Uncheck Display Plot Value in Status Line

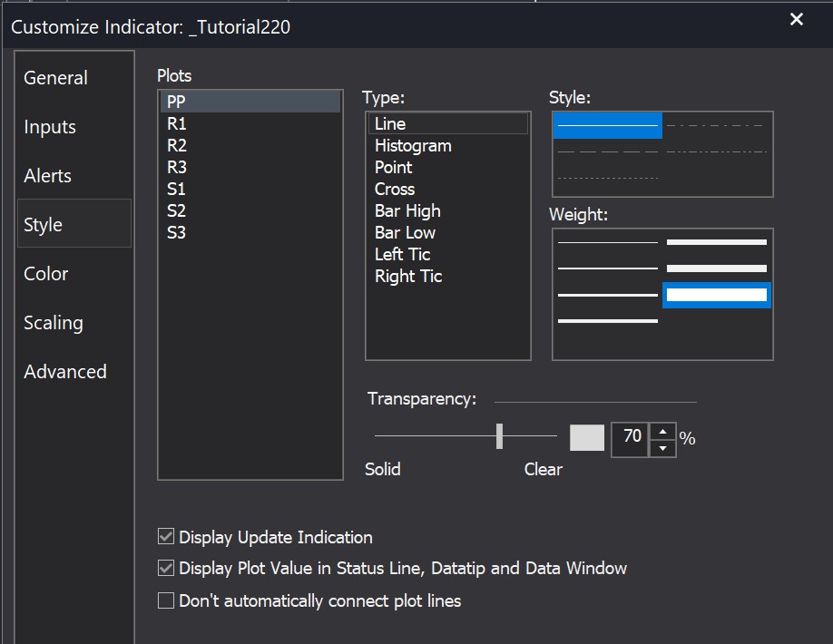(x=166, y=569)
